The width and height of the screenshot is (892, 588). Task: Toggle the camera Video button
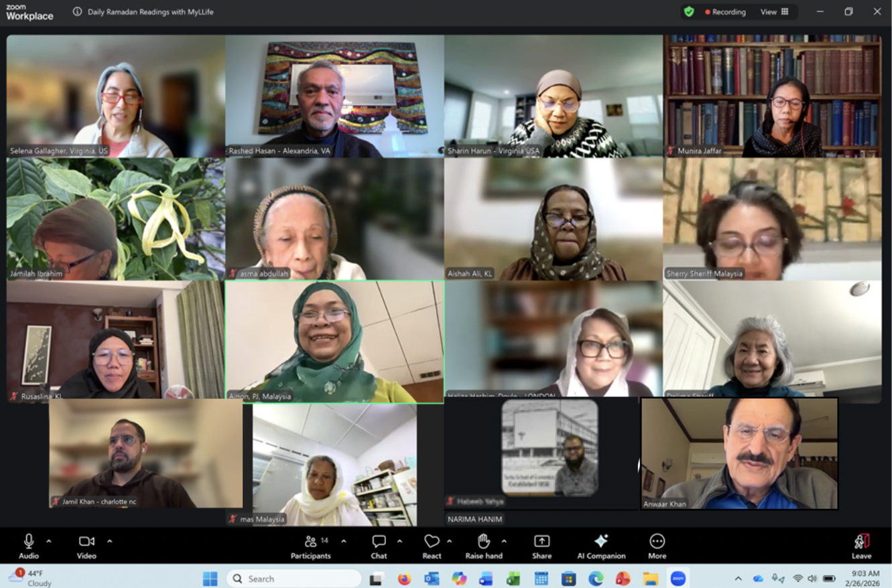86,545
